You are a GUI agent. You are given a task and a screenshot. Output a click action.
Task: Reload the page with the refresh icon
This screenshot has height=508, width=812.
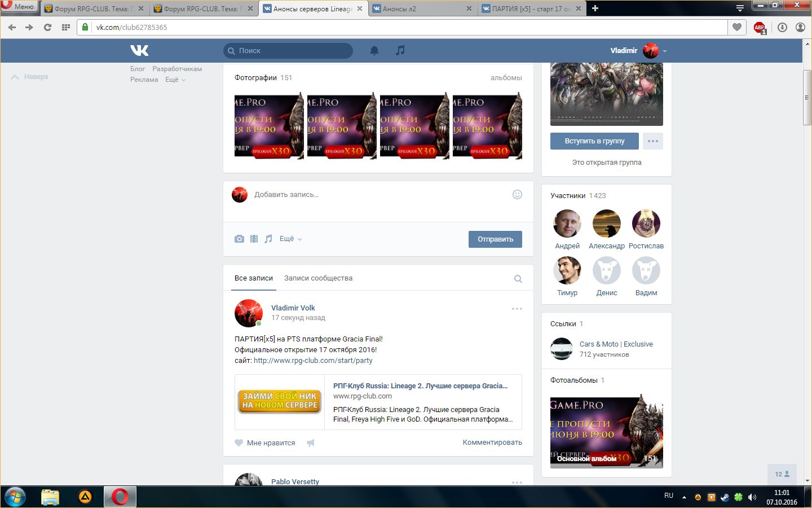point(47,27)
